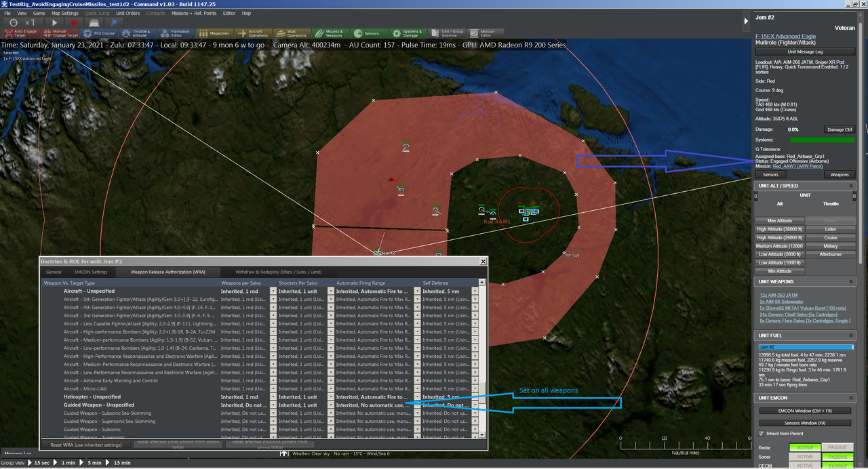
Task: Collapse the UNIT ALT / SPEED section
Action: [x=852, y=185]
